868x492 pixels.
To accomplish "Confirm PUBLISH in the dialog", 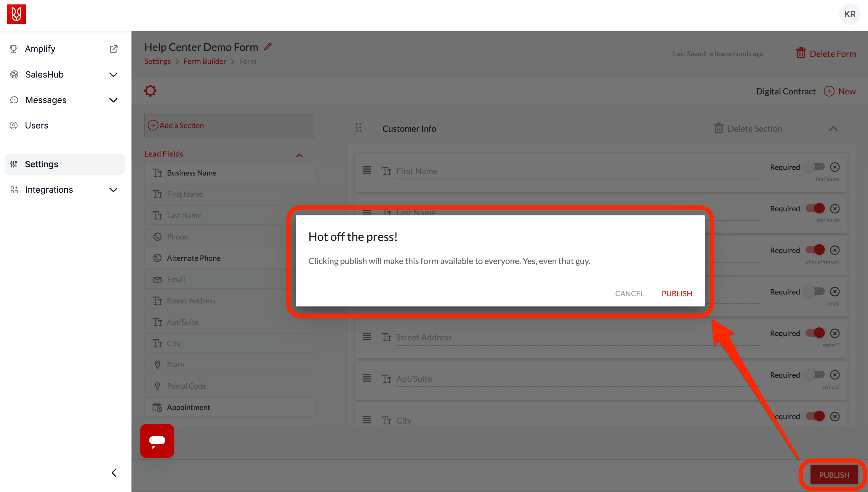I will (x=676, y=293).
